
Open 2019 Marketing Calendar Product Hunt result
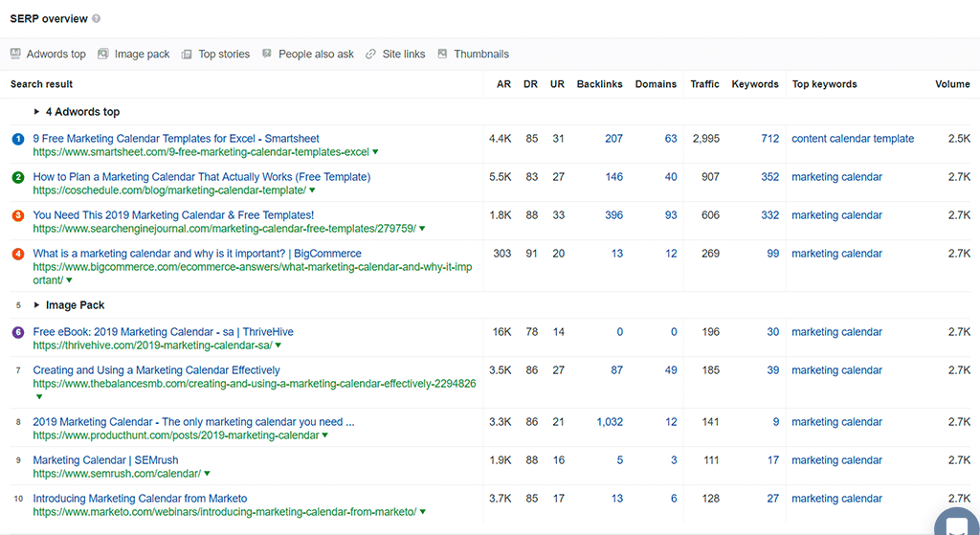tap(193, 422)
